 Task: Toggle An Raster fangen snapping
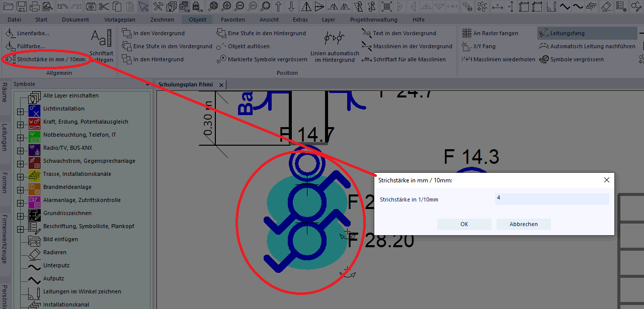click(495, 33)
